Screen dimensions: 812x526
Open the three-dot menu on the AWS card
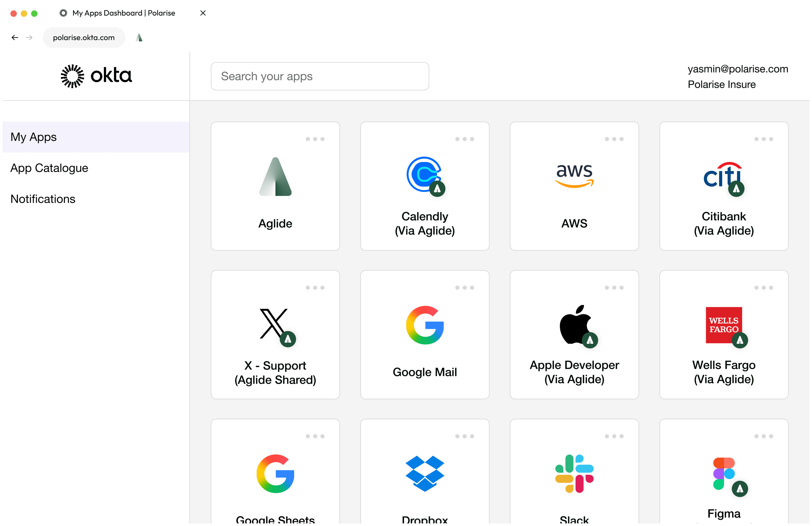[x=614, y=139]
